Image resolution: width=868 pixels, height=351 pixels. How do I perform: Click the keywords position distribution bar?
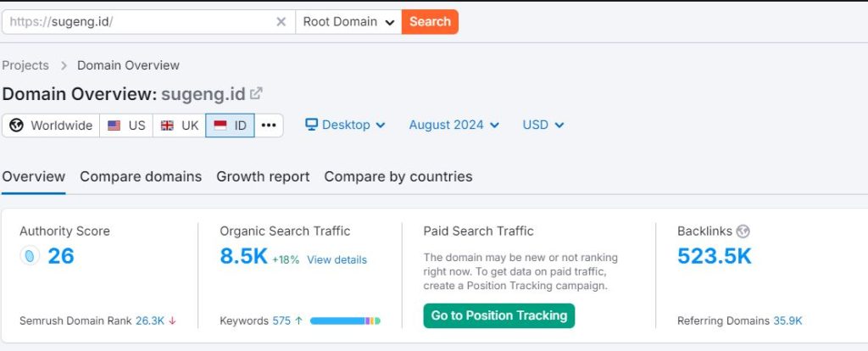[x=346, y=320]
